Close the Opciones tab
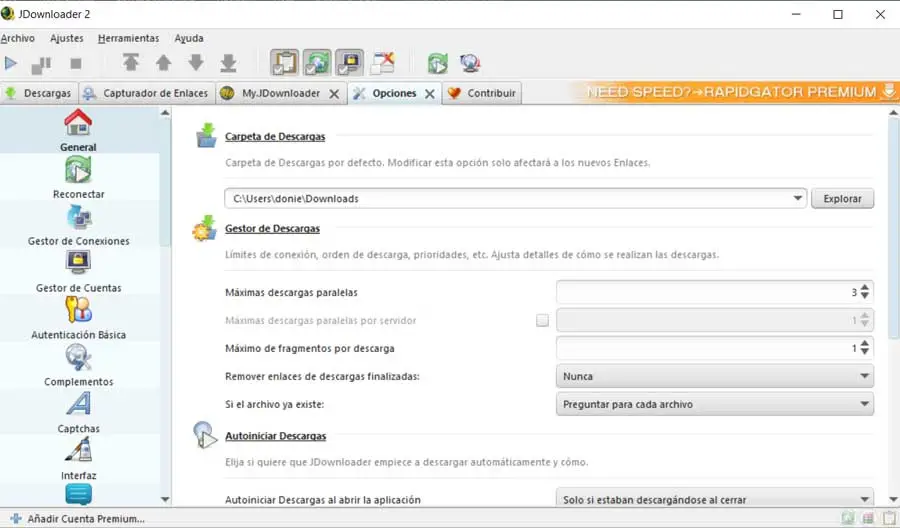Viewport: 900px width, 528px height. (429, 94)
